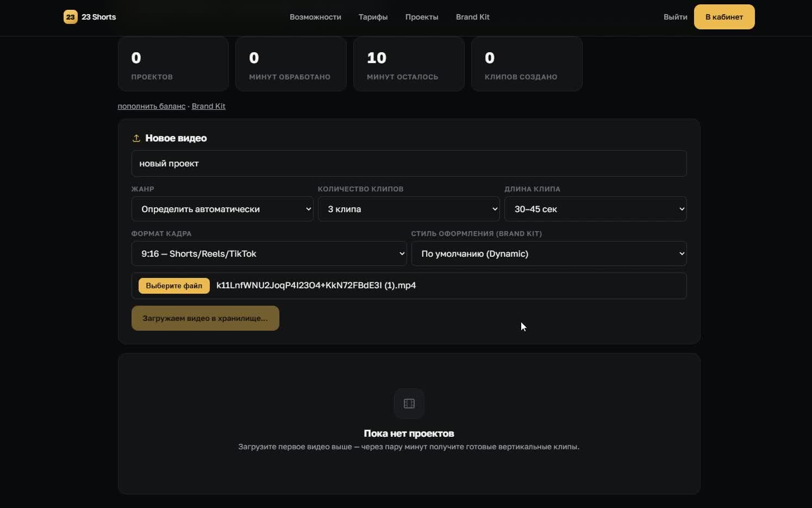812x508 pixels.
Task: Expand the Количество клипов selector
Action: pos(409,209)
